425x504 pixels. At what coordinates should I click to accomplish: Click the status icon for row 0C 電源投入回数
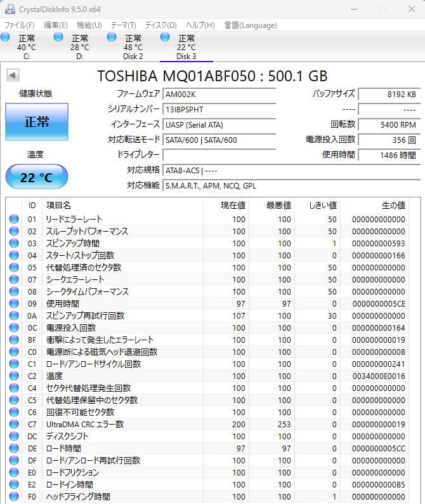pos(14,328)
